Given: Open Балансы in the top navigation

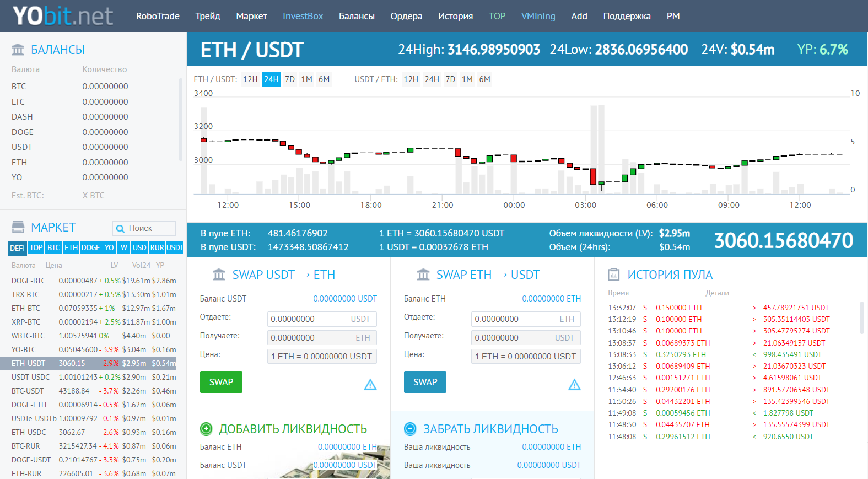Looking at the screenshot, I should 357,16.
